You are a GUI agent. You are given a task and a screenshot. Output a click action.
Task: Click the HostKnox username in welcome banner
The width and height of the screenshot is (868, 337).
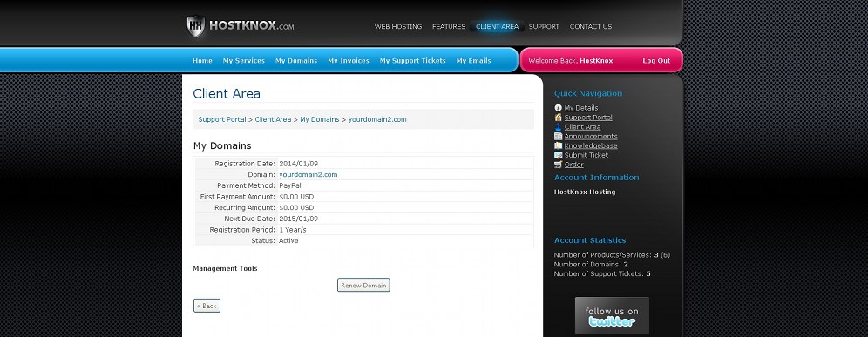pos(596,61)
